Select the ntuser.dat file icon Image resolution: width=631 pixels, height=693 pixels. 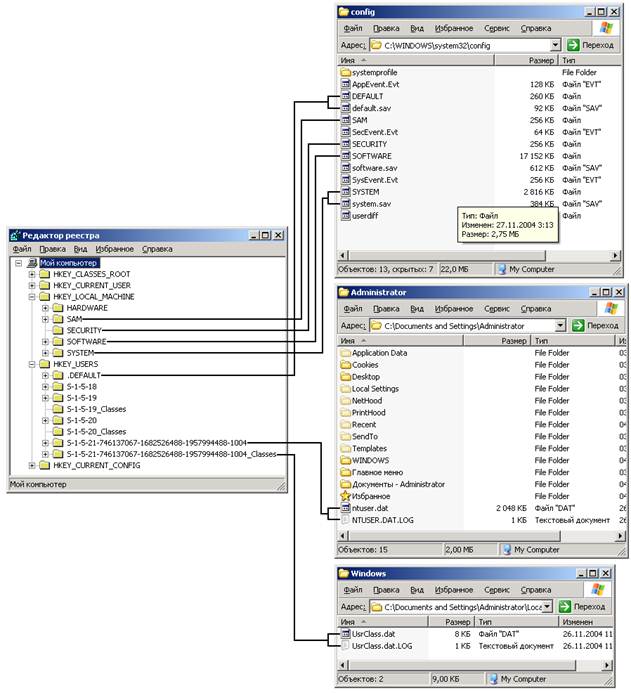tap(346, 508)
